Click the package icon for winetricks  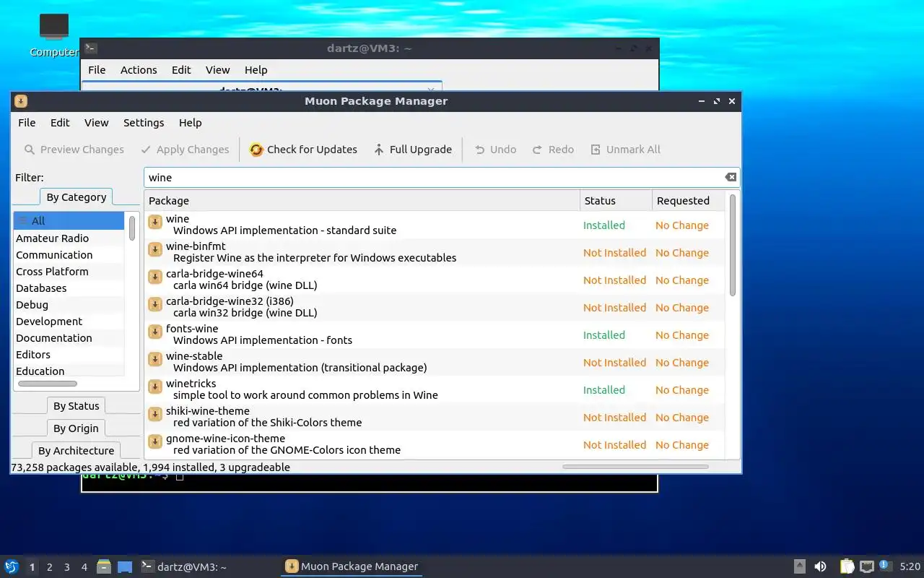154,387
